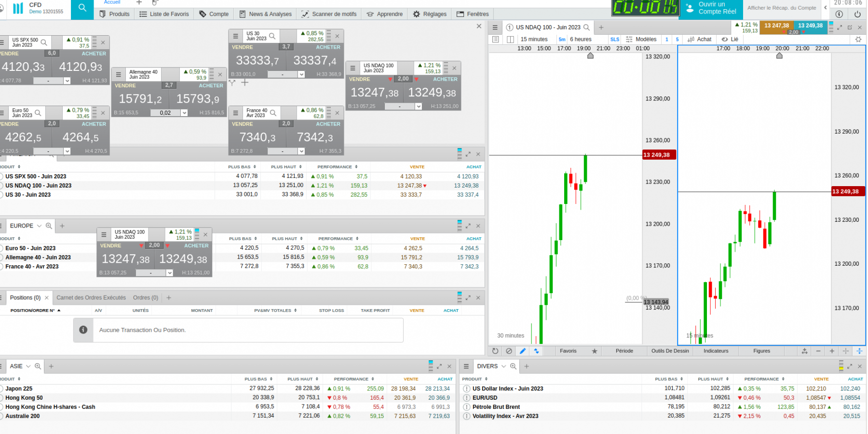Image resolution: width=868 pixels, height=434 pixels.
Task: Select the blue pencil drawing icon
Action: (x=523, y=351)
